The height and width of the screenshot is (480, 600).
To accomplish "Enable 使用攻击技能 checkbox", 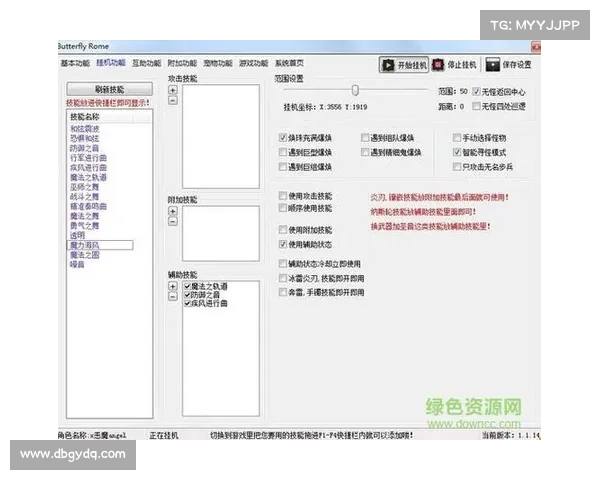I will (283, 196).
